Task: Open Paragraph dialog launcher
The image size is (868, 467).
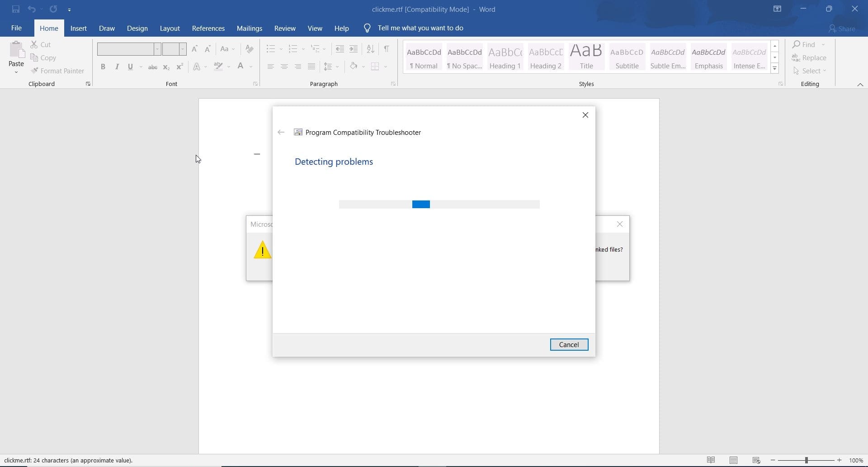Action: point(393,84)
